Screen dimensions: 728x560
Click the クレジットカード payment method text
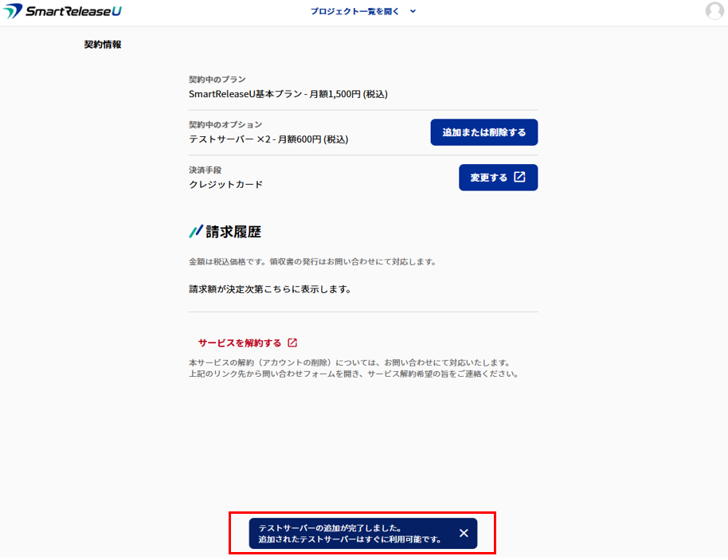pos(225,184)
